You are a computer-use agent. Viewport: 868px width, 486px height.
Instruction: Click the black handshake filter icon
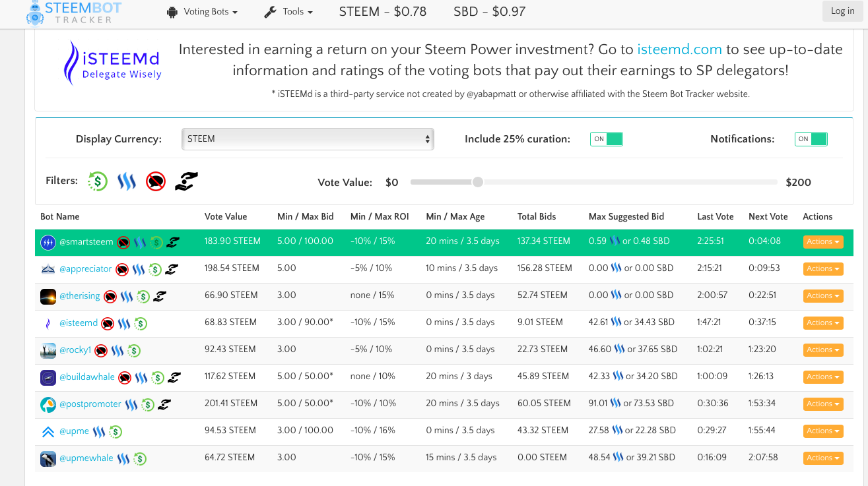click(x=186, y=181)
